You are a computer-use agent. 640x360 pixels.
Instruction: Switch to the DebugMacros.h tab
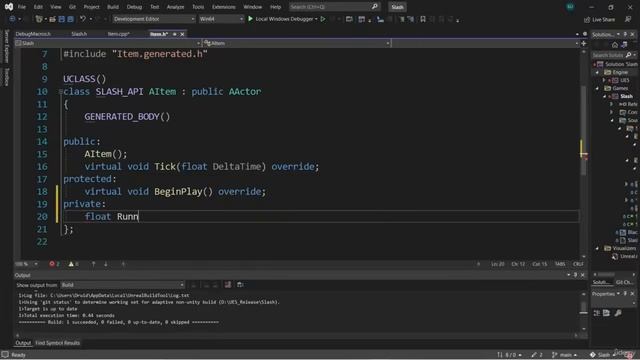(33, 34)
